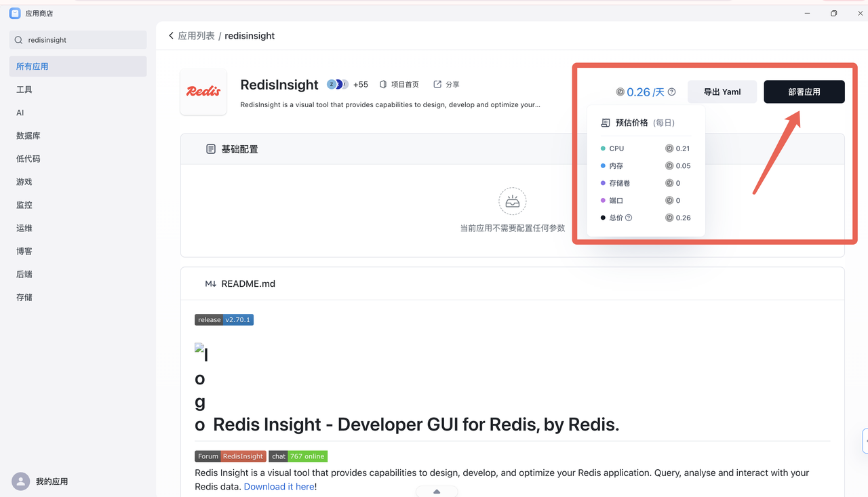Click the 分享 label
Image resolution: width=868 pixels, height=497 pixels.
click(x=452, y=85)
